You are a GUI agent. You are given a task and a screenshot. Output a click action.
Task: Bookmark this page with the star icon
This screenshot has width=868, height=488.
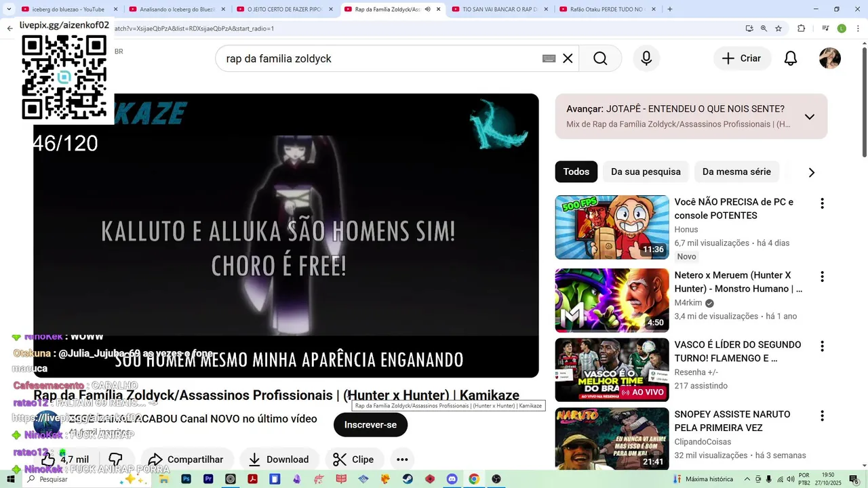(778, 28)
